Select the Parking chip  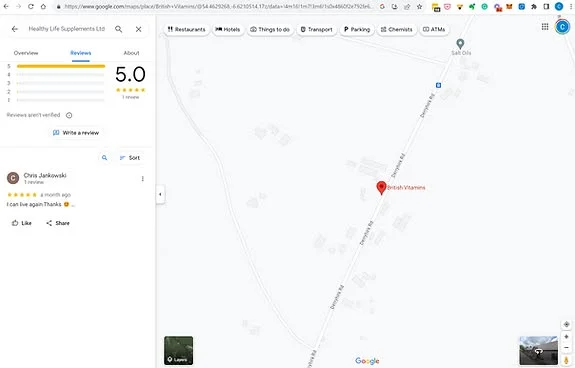(x=357, y=29)
